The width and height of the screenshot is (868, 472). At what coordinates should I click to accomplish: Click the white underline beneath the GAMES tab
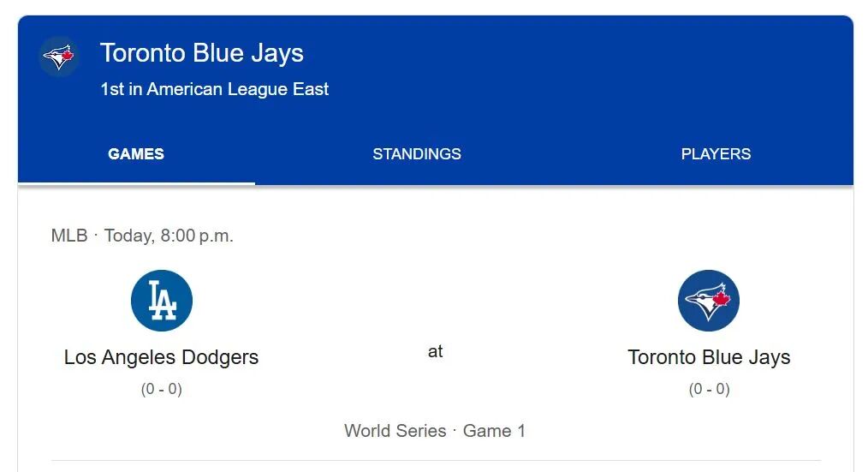tap(136, 183)
